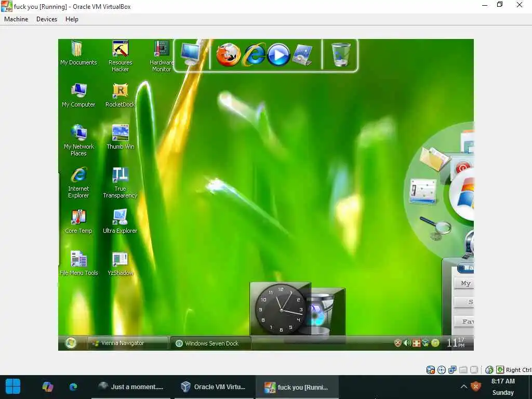
Task: Launch Resource Hacker from the desktop
Action: (120, 56)
